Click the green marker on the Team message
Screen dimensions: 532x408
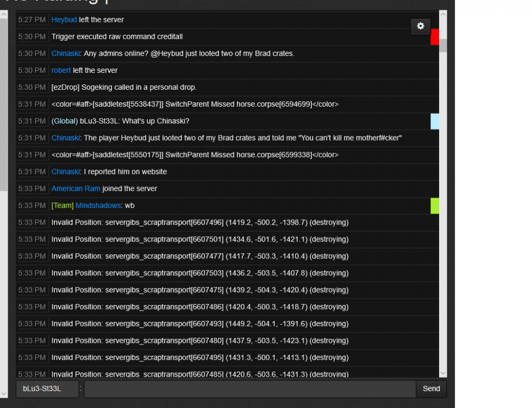[x=434, y=206]
